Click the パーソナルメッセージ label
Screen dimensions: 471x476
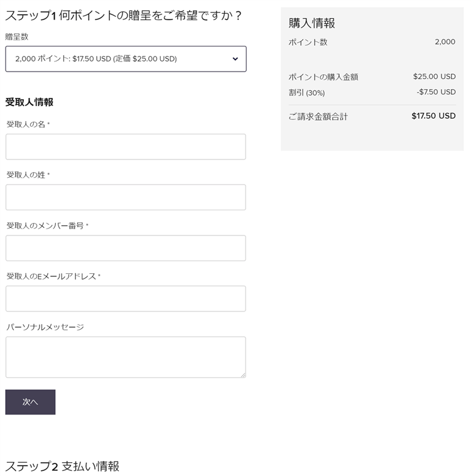[x=45, y=327]
